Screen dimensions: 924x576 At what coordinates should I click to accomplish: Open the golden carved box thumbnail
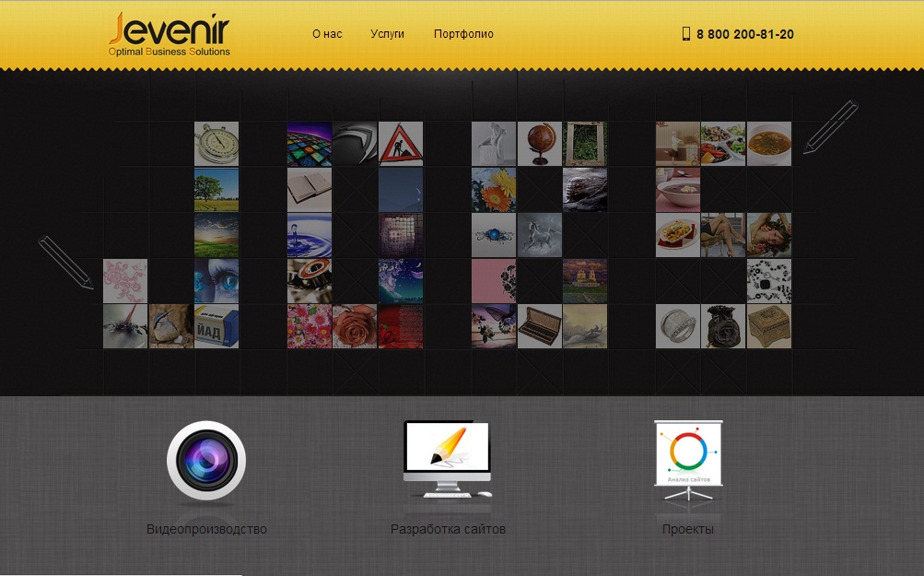(x=769, y=326)
